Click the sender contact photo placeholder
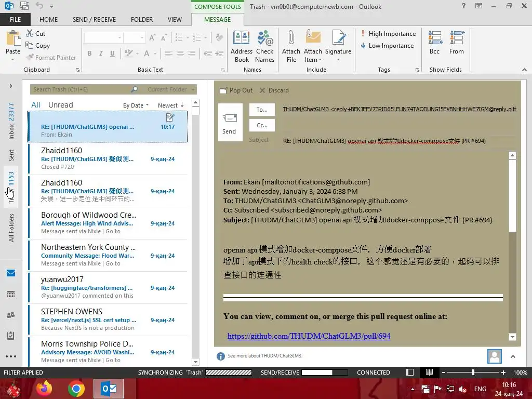Image resolution: width=532 pixels, height=399 pixels. coord(495,356)
